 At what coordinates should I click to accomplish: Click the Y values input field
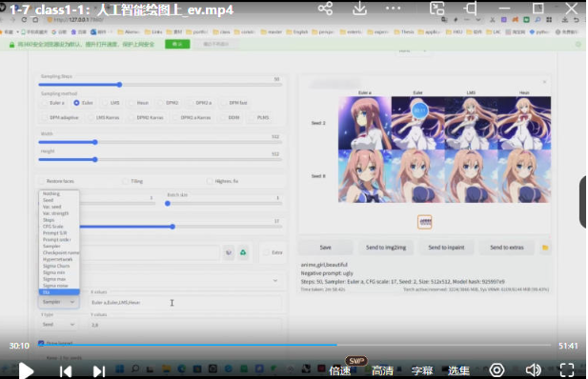pyautogui.click(x=186, y=325)
